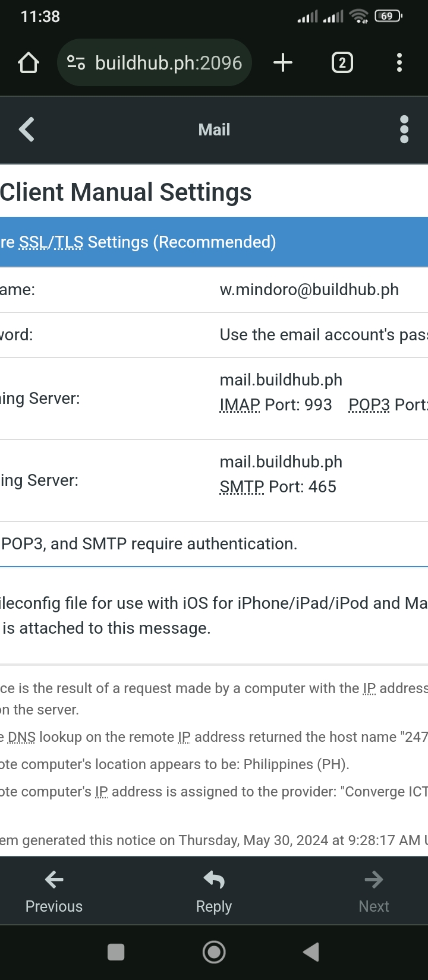This screenshot has width=428, height=980.
Task: Open the tab switcher showing 2 tabs
Action: click(342, 62)
